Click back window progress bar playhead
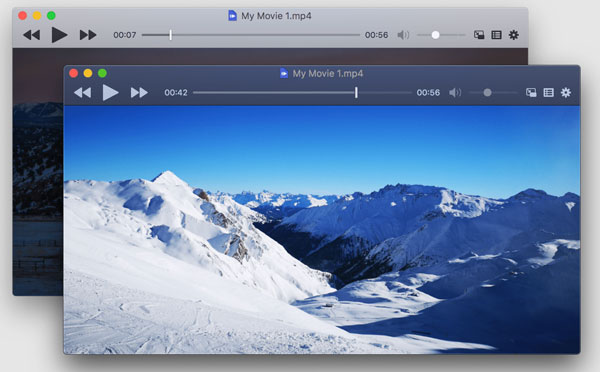This screenshot has height=372, width=600. coord(171,35)
